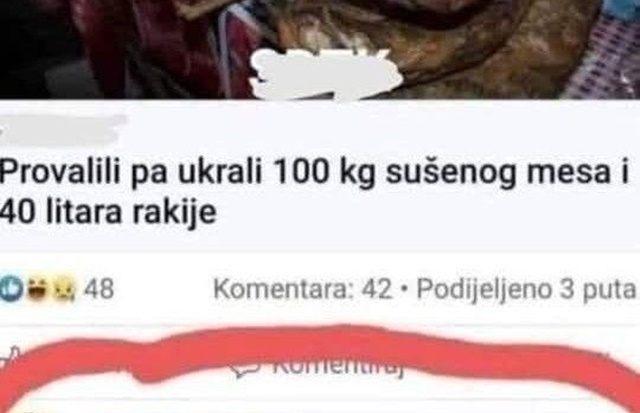Click the blue thumbs-up reaction icon
The width and height of the screenshot is (640, 413).
(10, 289)
